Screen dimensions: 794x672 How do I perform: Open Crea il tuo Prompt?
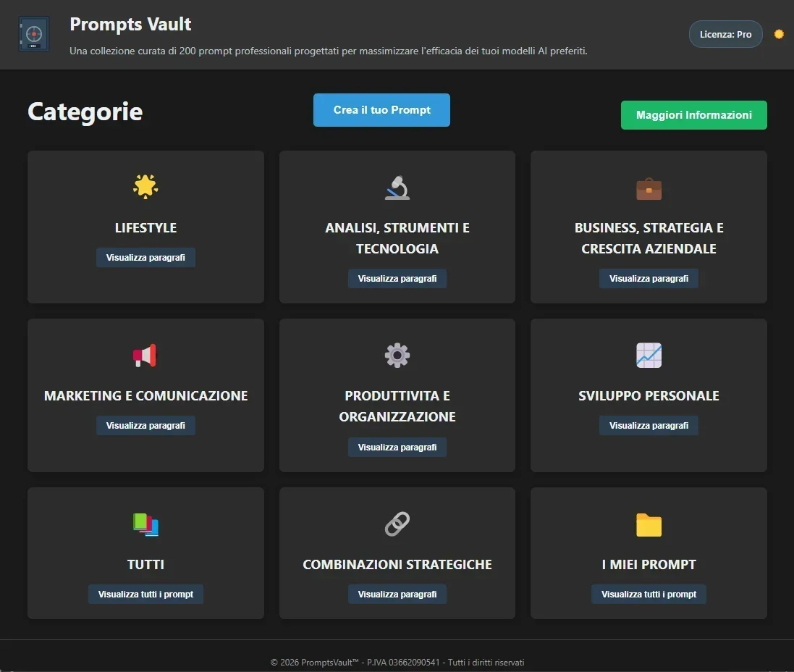(x=381, y=109)
